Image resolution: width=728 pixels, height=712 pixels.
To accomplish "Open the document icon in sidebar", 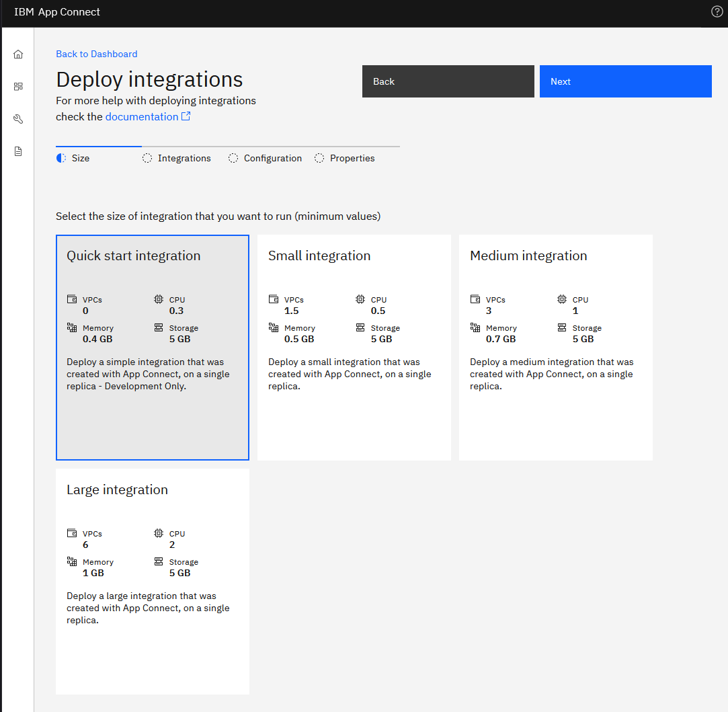I will [18, 151].
